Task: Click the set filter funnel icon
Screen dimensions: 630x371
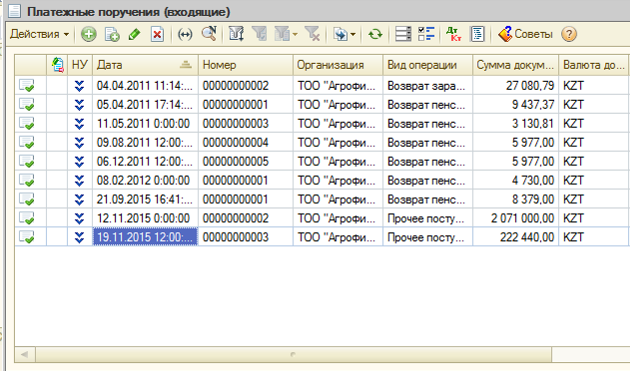Action: tap(260, 34)
